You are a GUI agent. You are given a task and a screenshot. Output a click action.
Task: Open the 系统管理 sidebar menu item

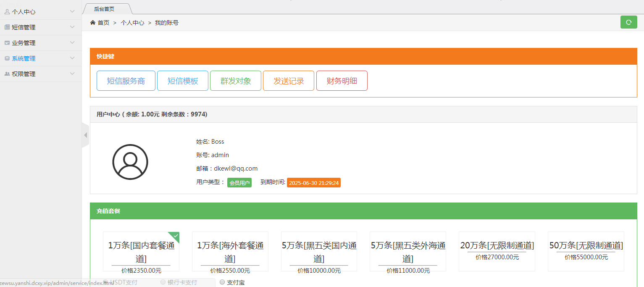click(x=24, y=58)
